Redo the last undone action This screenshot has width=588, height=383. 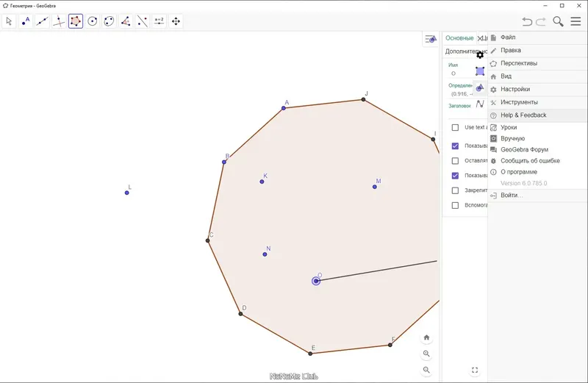(x=541, y=21)
